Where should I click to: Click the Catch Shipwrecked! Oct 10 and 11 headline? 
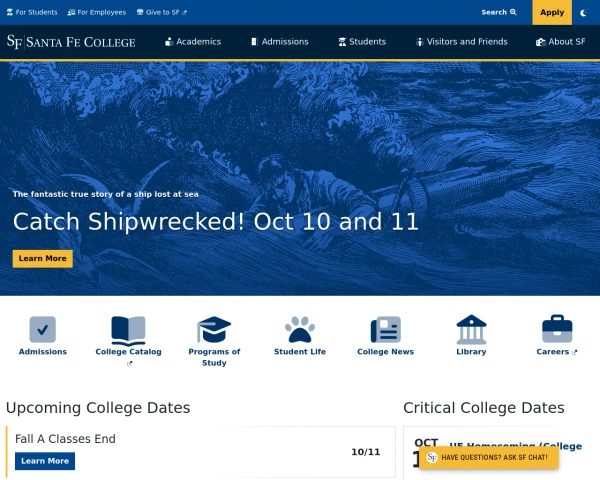(x=215, y=222)
